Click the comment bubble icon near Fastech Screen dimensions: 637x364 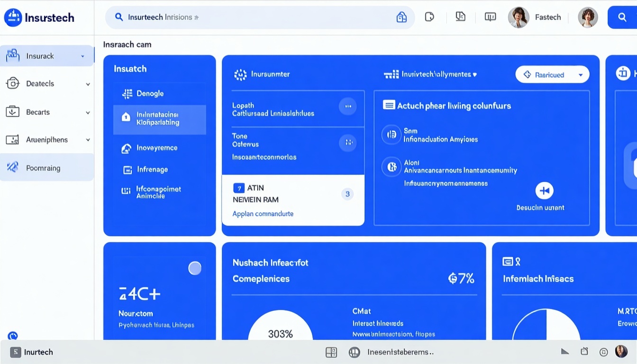pyautogui.click(x=490, y=16)
